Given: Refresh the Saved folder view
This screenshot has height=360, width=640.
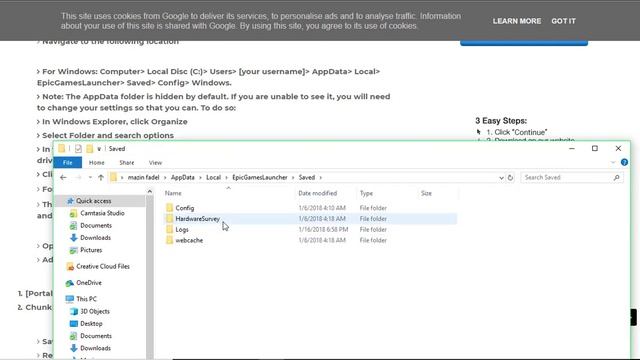Looking at the screenshot, I should (x=510, y=178).
